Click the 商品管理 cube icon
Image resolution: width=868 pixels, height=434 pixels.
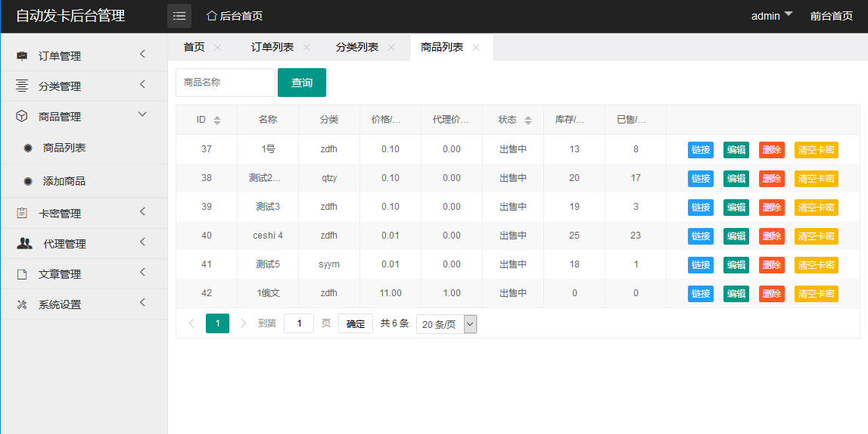(x=22, y=117)
